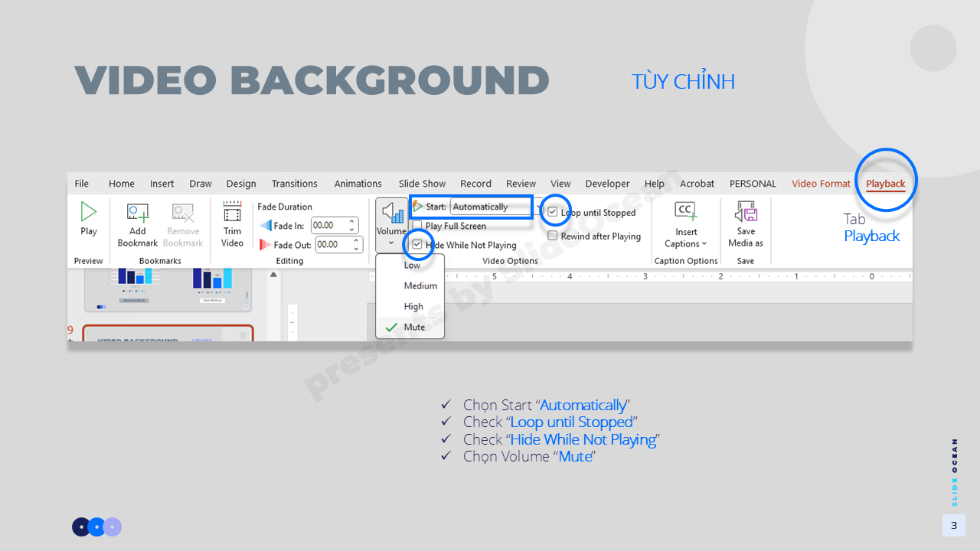
Task: Select High volume option
Action: (x=410, y=306)
